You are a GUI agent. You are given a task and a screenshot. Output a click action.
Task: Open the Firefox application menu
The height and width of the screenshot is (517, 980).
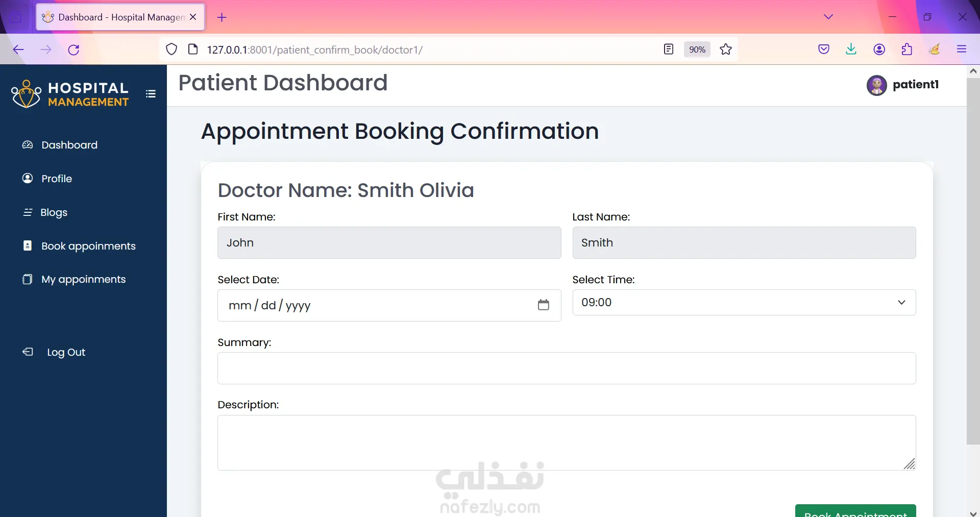[x=962, y=50]
